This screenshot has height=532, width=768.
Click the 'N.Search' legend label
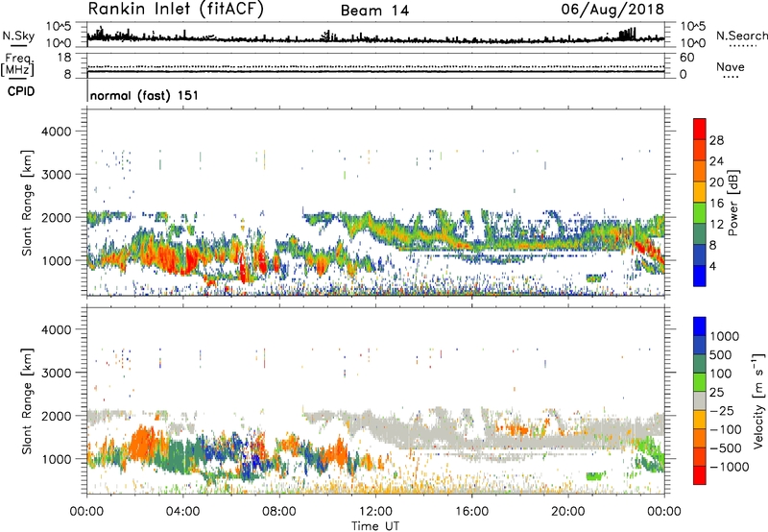pyautogui.click(x=741, y=36)
